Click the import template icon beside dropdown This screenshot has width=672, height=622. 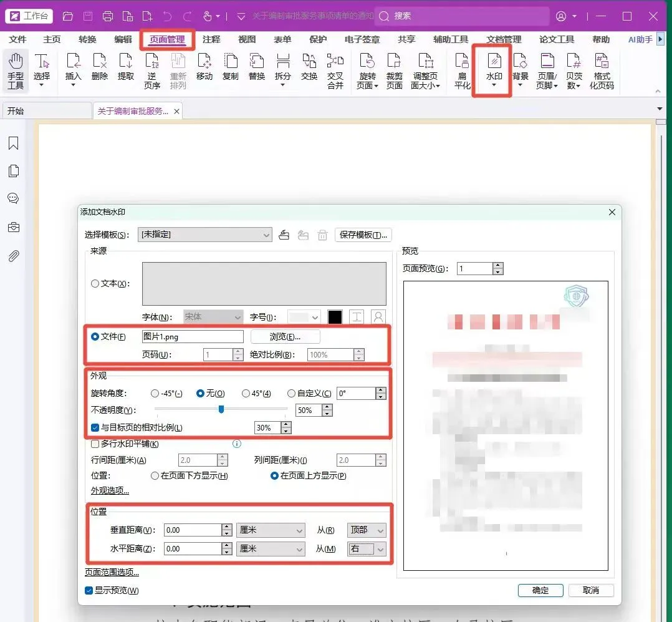point(284,235)
